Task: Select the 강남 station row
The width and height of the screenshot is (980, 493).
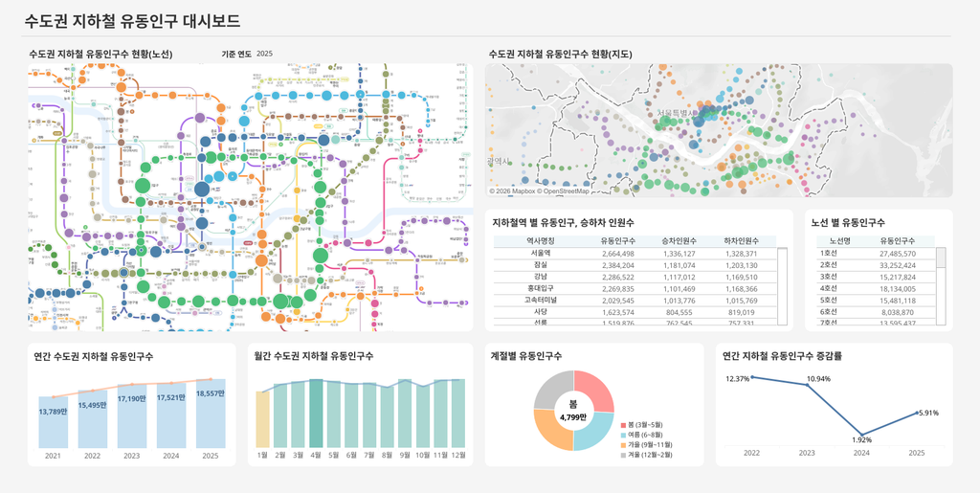Action: tap(635, 277)
